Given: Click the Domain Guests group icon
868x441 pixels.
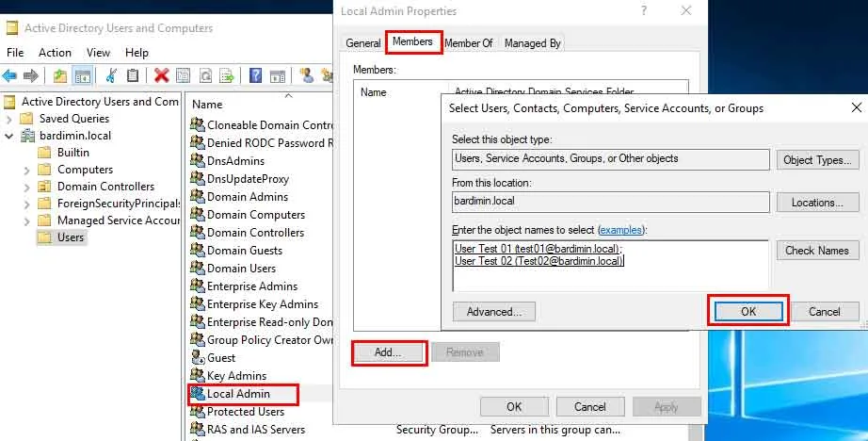Looking at the screenshot, I should point(198,251).
